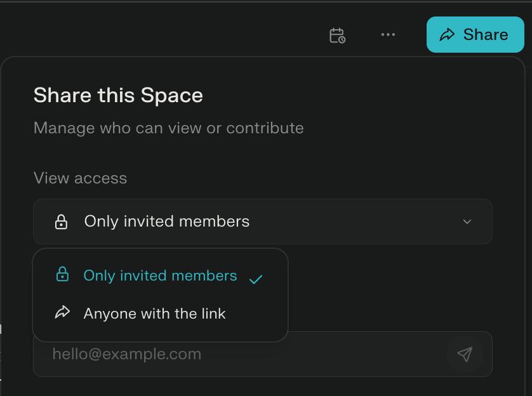Click the teal lock icon in the options list
Image resolution: width=532 pixels, height=396 pixels.
[62, 275]
